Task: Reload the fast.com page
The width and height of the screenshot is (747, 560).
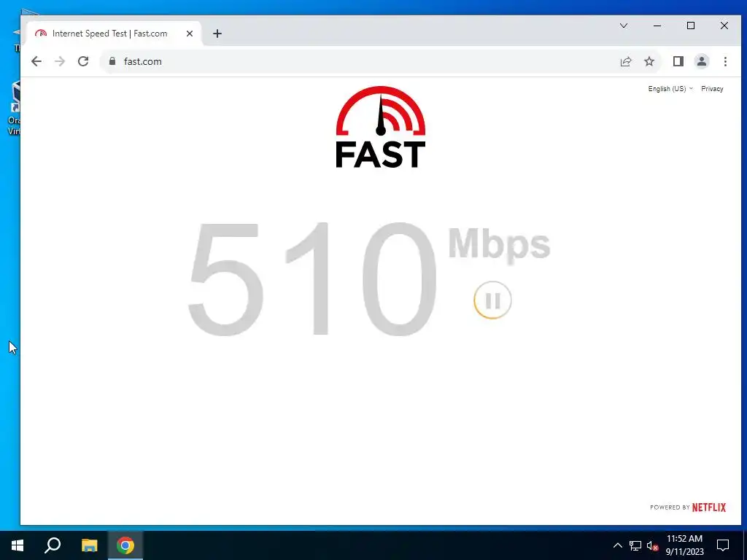Action: (x=83, y=61)
